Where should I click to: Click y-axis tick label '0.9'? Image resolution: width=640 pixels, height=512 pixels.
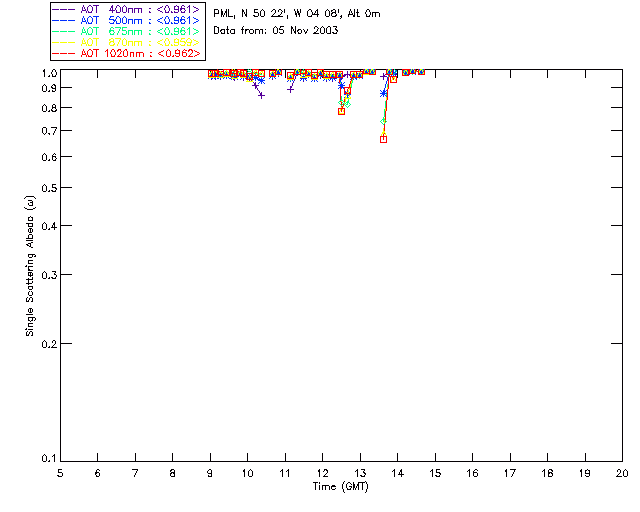click(x=49, y=88)
